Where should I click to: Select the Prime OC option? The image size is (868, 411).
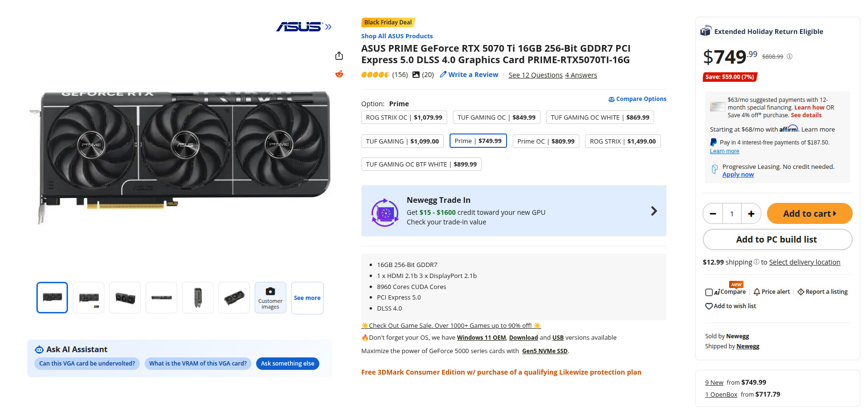point(546,141)
